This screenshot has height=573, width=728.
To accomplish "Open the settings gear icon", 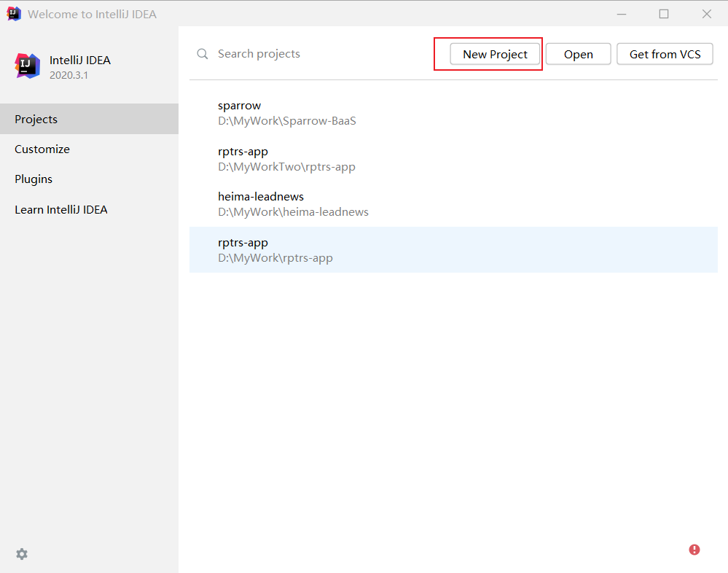I will tap(22, 554).
